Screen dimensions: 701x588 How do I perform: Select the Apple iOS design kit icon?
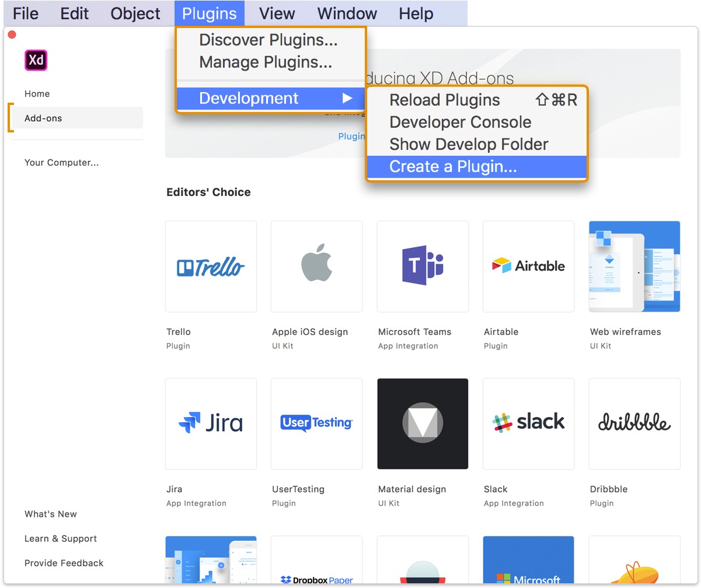pyautogui.click(x=316, y=267)
